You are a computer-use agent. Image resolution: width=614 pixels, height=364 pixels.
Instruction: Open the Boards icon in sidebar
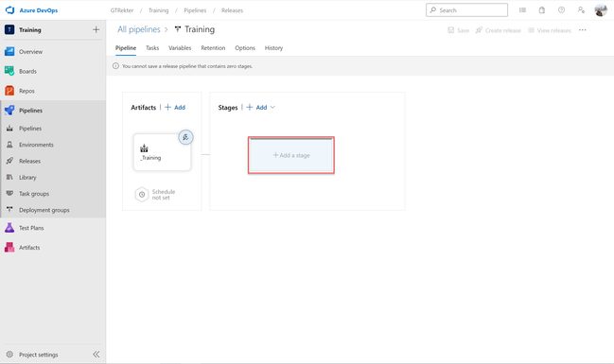[x=9, y=71]
